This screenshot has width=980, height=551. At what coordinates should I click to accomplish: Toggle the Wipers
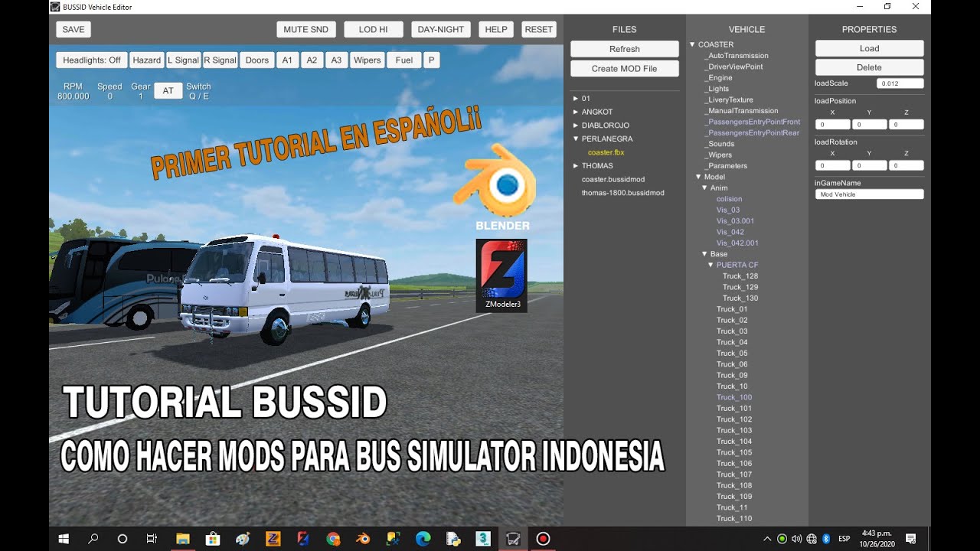tap(367, 60)
